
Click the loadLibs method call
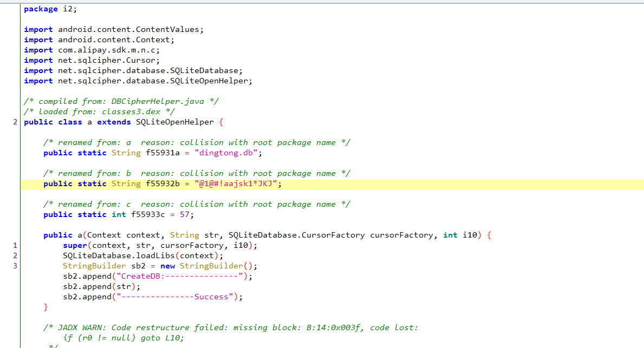click(x=143, y=255)
